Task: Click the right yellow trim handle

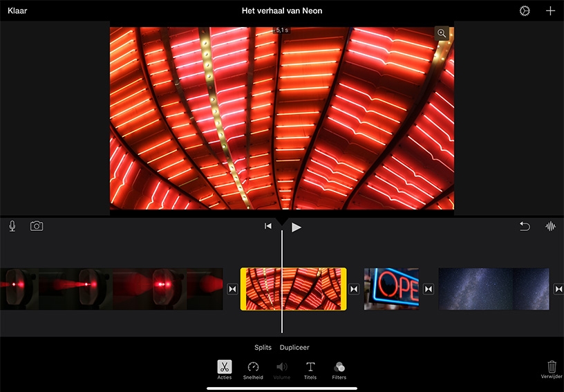Action: point(344,289)
